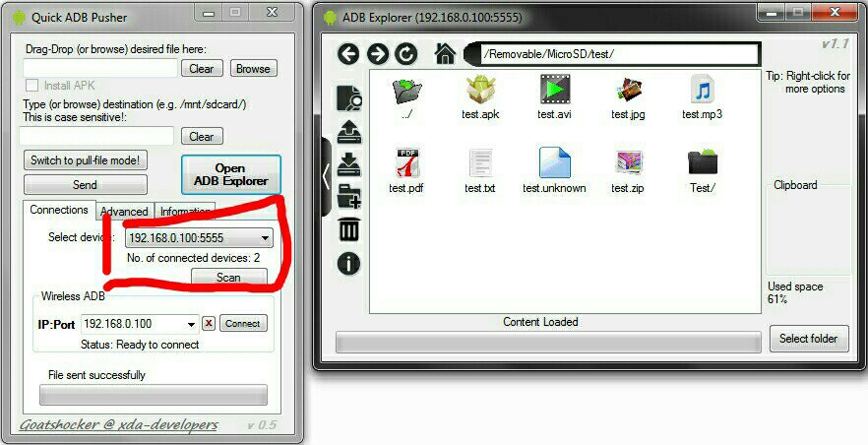The image size is (868, 445).
Task: Switch to the Advanced tab
Action: 125,211
